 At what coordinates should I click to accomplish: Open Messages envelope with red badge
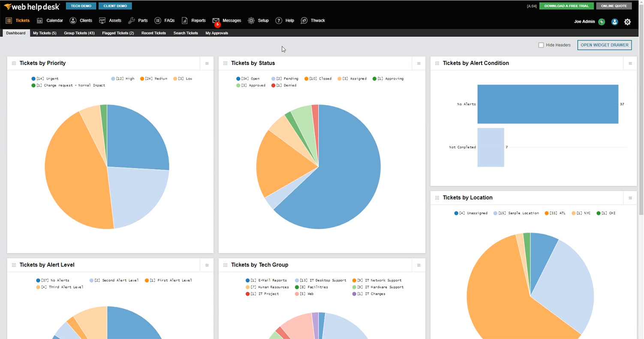coord(216,21)
